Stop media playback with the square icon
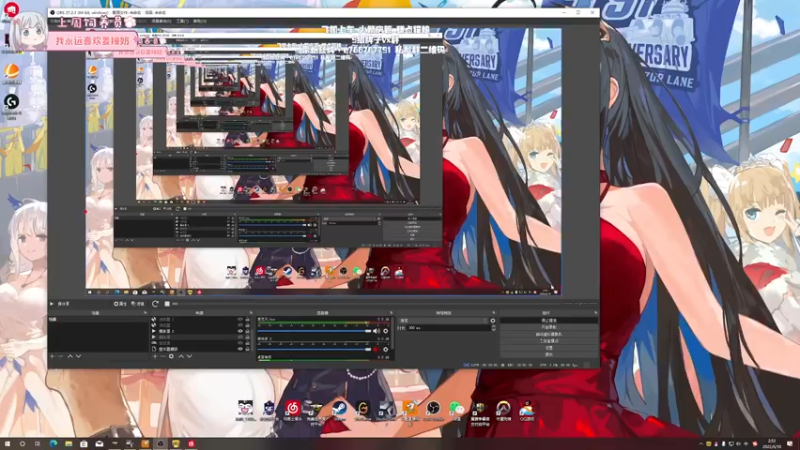Viewport: 800px width, 450px height. (x=167, y=304)
